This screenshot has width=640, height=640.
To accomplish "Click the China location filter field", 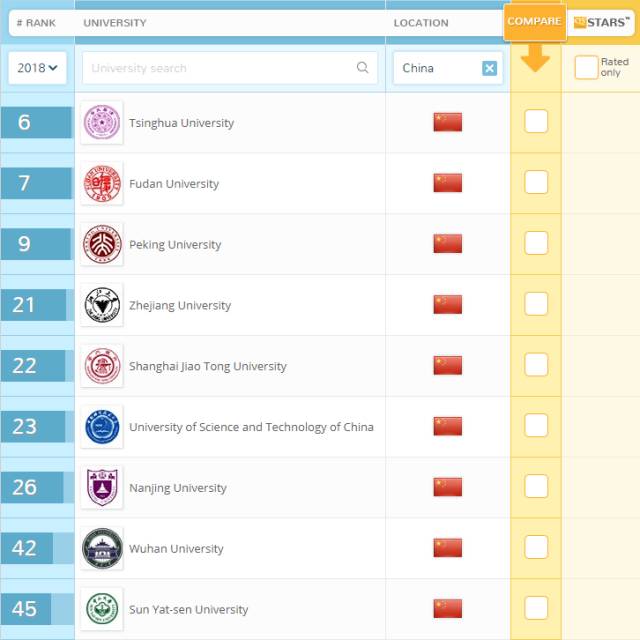I will pyautogui.click(x=448, y=68).
